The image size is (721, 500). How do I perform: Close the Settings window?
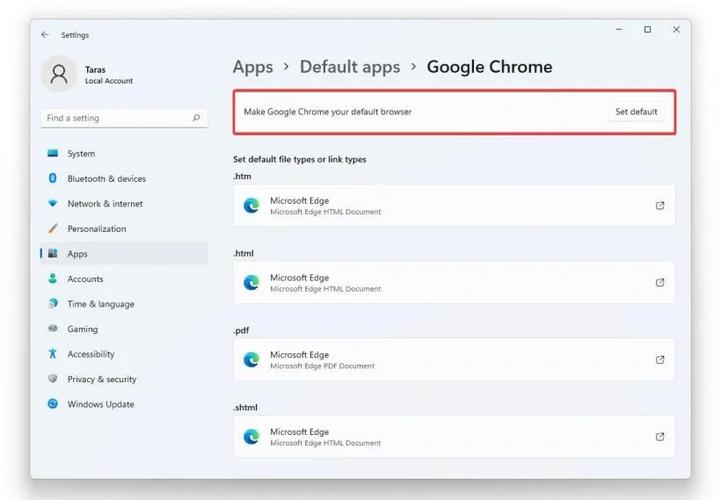[x=676, y=29]
